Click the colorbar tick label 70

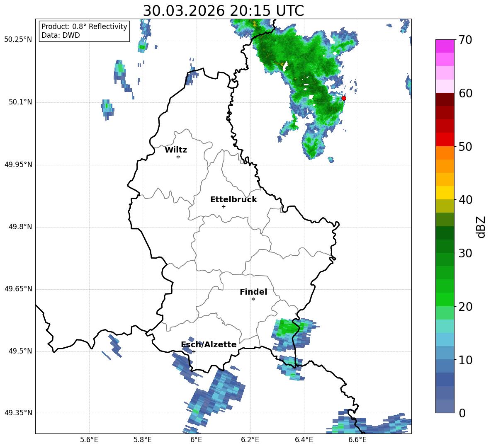tap(465, 40)
